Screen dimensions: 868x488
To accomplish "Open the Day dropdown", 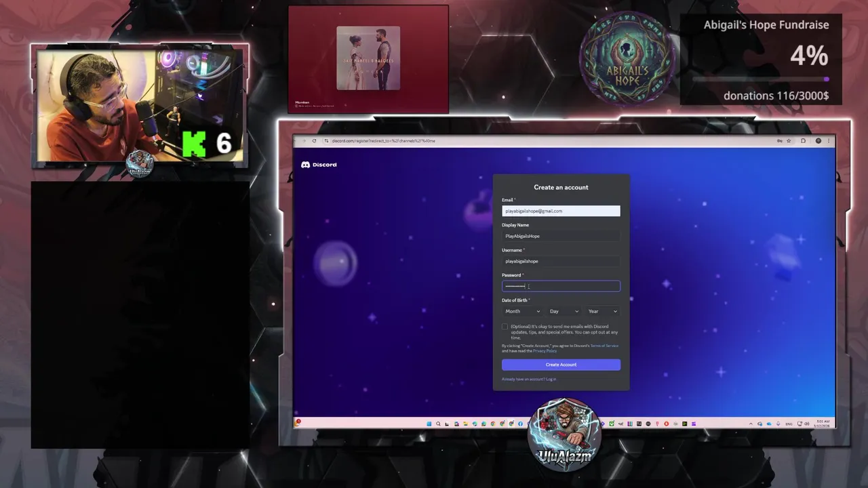I will (564, 311).
